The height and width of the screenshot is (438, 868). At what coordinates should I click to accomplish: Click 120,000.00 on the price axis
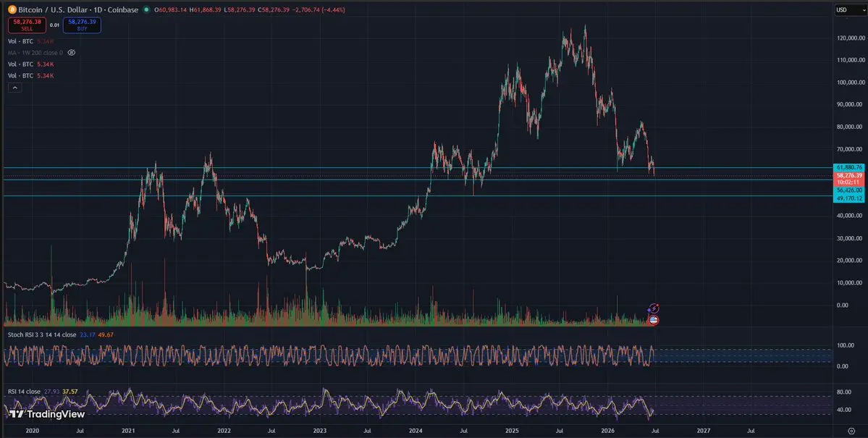tap(851, 38)
